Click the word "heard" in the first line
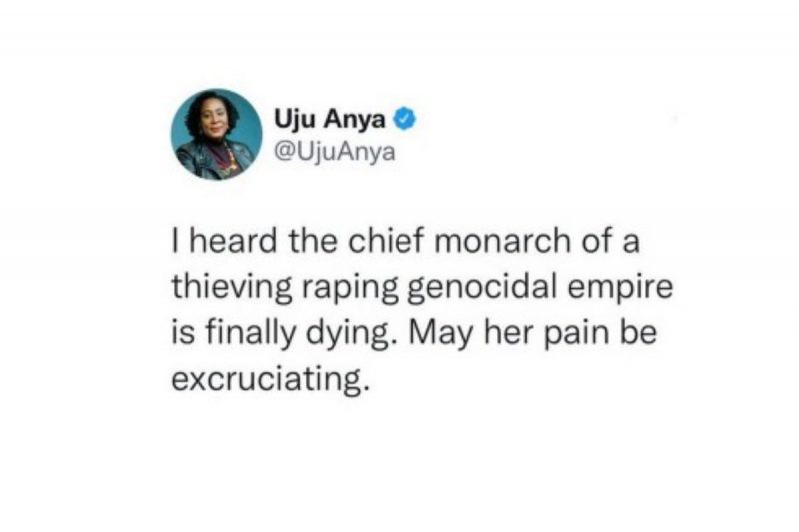Image resolution: width=799 pixels, height=532 pixels. (x=233, y=241)
